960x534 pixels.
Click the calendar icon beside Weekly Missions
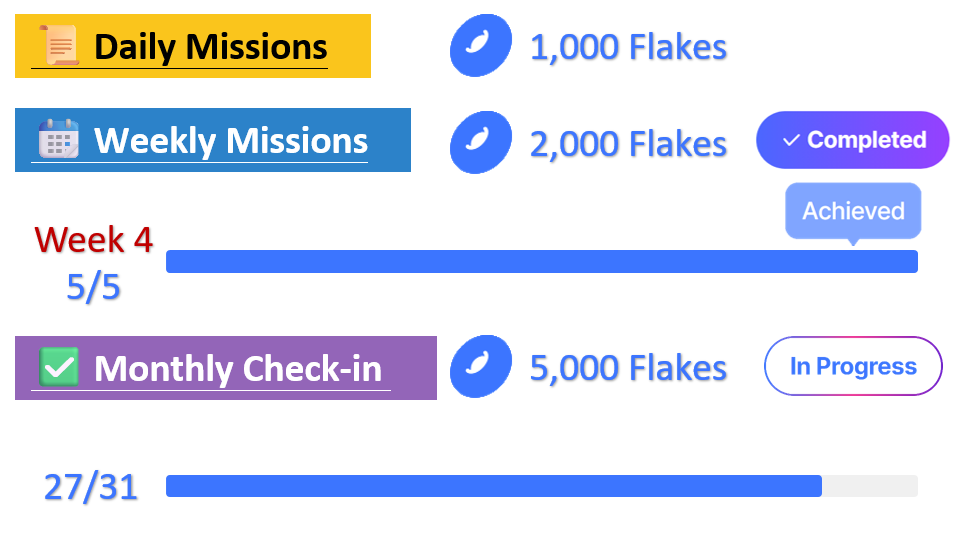[59, 140]
